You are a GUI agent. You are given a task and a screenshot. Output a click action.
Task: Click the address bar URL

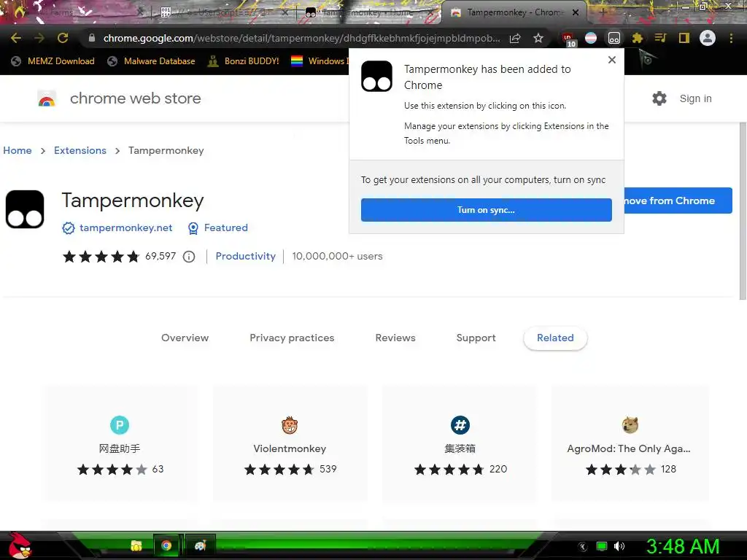point(301,38)
